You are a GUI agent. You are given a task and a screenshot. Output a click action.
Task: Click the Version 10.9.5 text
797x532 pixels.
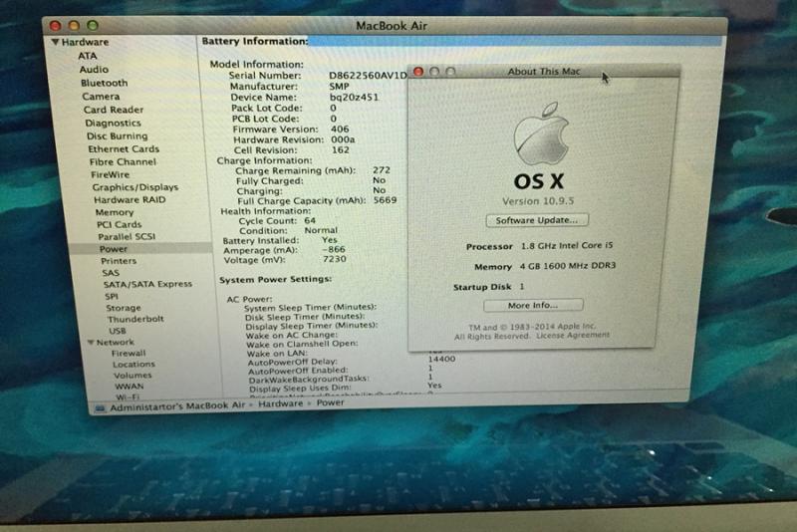click(x=538, y=201)
